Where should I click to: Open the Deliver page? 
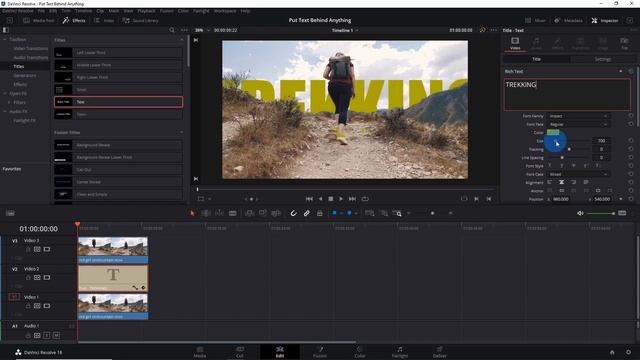(439, 352)
